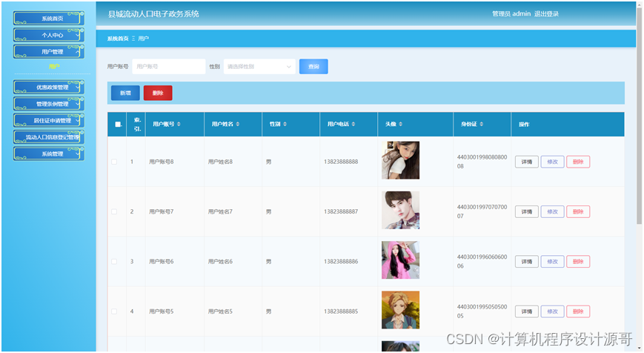Click 修改 for 用户账号6

552,261
